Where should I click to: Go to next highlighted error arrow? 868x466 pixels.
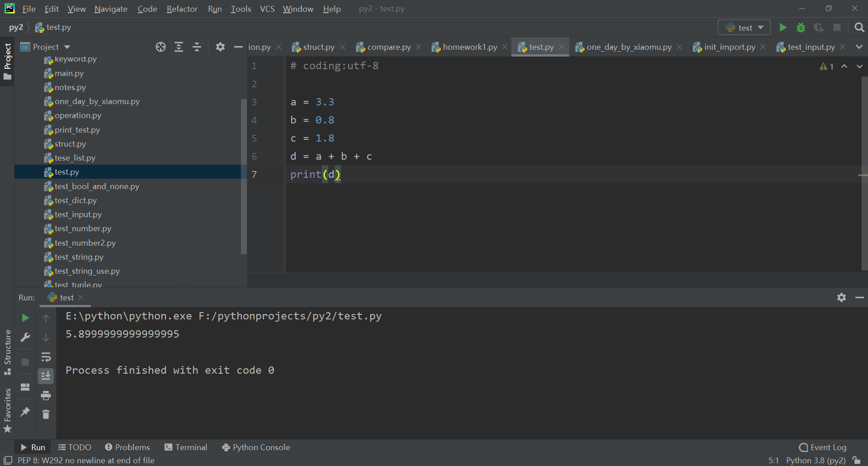click(859, 67)
